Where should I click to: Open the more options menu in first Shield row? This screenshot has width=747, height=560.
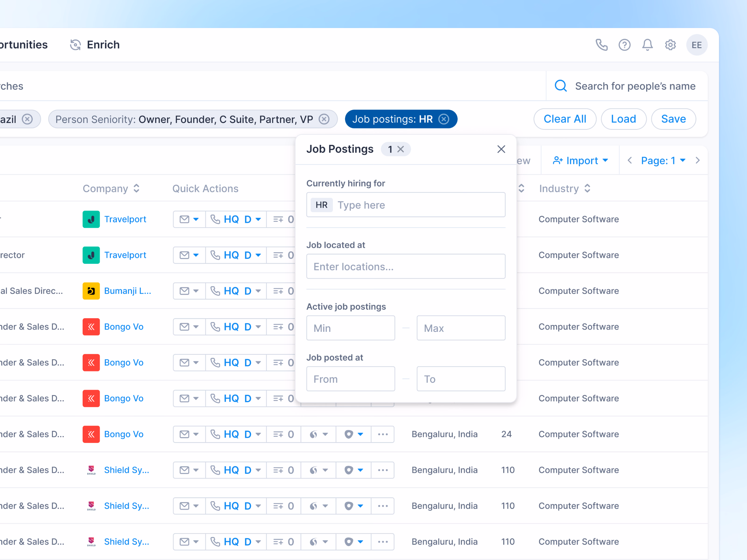(x=383, y=470)
